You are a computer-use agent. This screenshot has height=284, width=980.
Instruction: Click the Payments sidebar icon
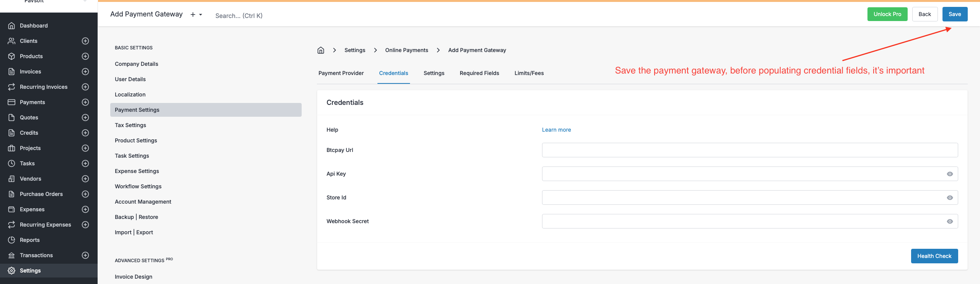11,102
